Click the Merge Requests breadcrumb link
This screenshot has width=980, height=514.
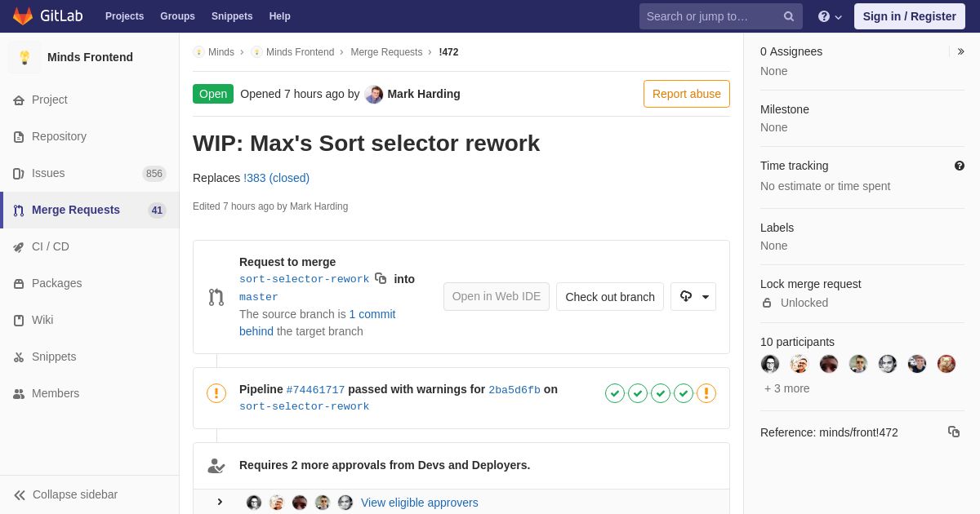coord(386,52)
